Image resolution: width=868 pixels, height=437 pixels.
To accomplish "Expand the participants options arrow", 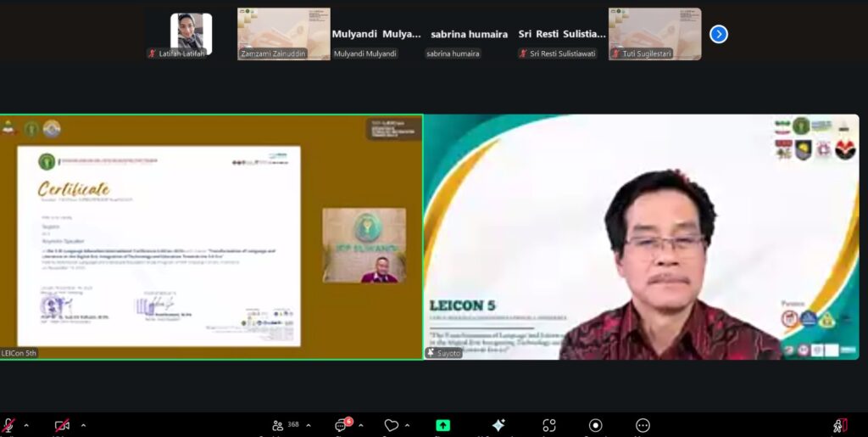I will point(309,425).
